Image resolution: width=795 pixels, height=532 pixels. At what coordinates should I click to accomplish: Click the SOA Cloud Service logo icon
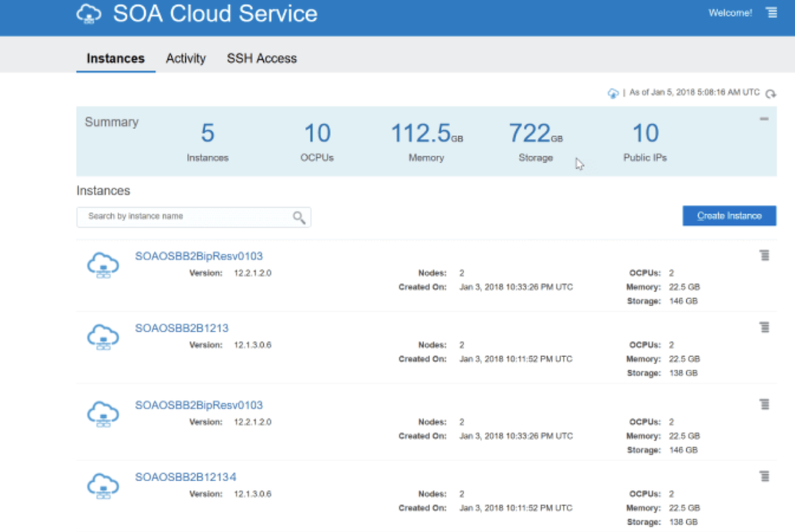[89, 14]
